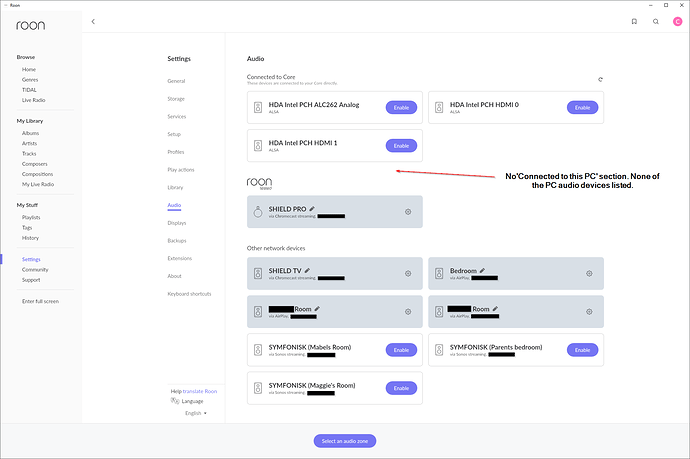Select the Audio settings tab

[174, 205]
